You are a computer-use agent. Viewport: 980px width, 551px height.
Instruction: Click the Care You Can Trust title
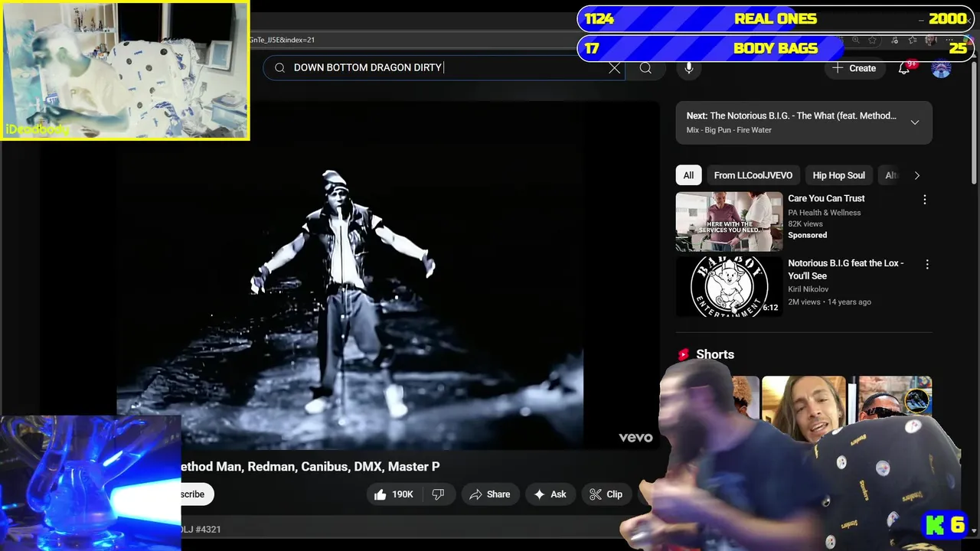(826, 198)
